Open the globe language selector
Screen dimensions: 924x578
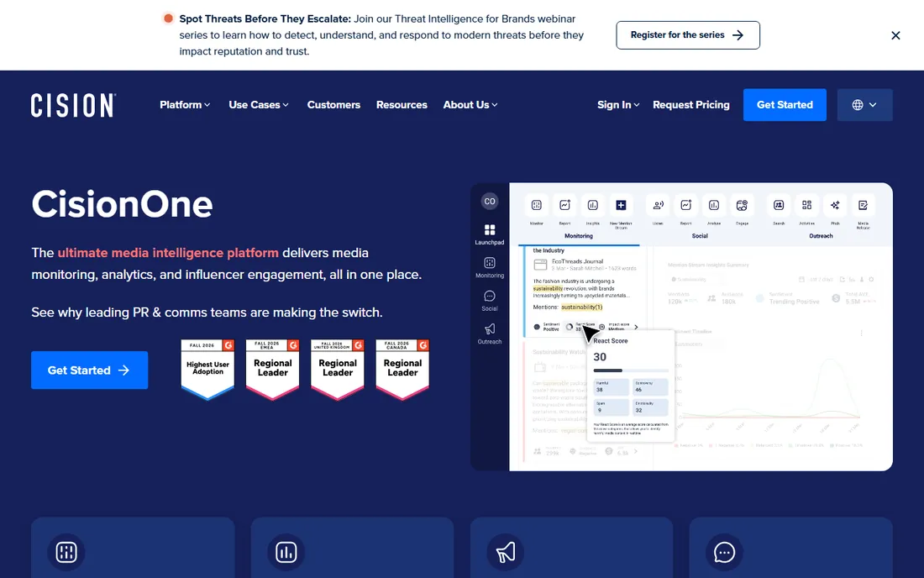(x=864, y=105)
